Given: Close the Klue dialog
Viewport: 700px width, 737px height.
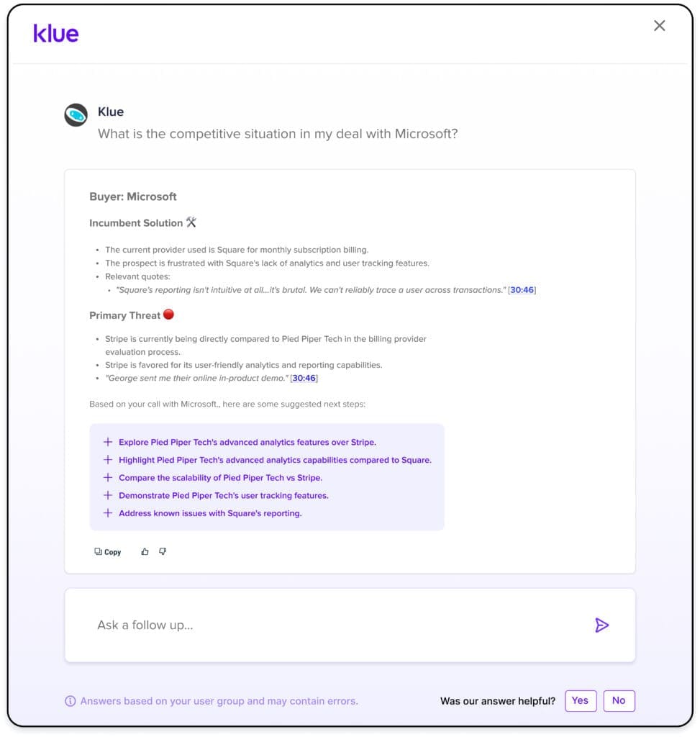Looking at the screenshot, I should tap(659, 26).
